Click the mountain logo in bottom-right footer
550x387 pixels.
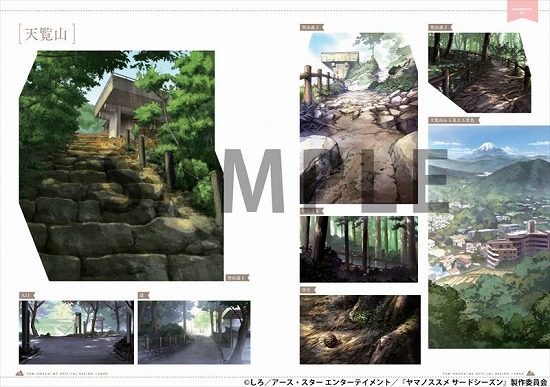531,373
